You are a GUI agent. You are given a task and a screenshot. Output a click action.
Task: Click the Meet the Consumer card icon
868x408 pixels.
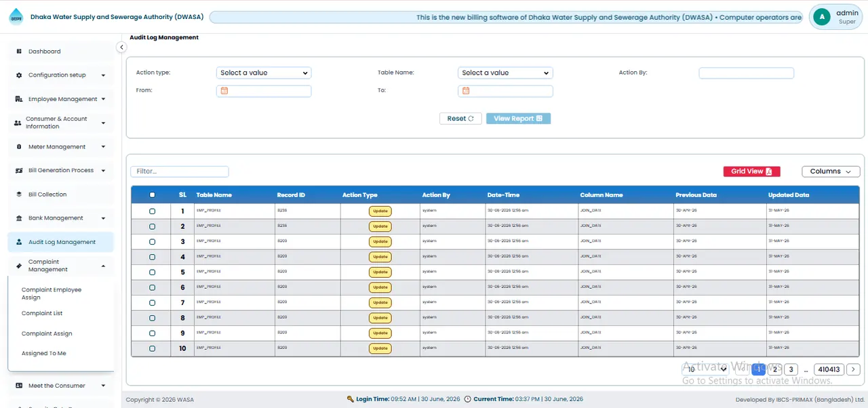coord(19,386)
